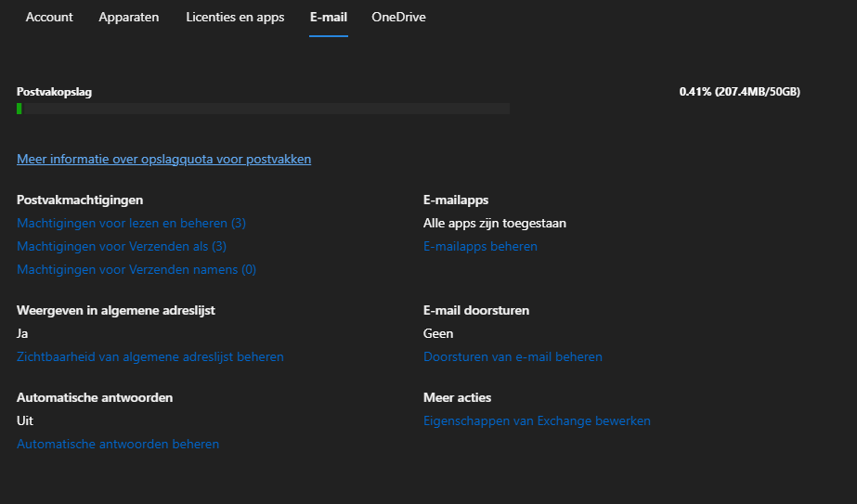This screenshot has height=504, width=857.
Task: Go to Licenties en apps tab
Action: tap(235, 17)
